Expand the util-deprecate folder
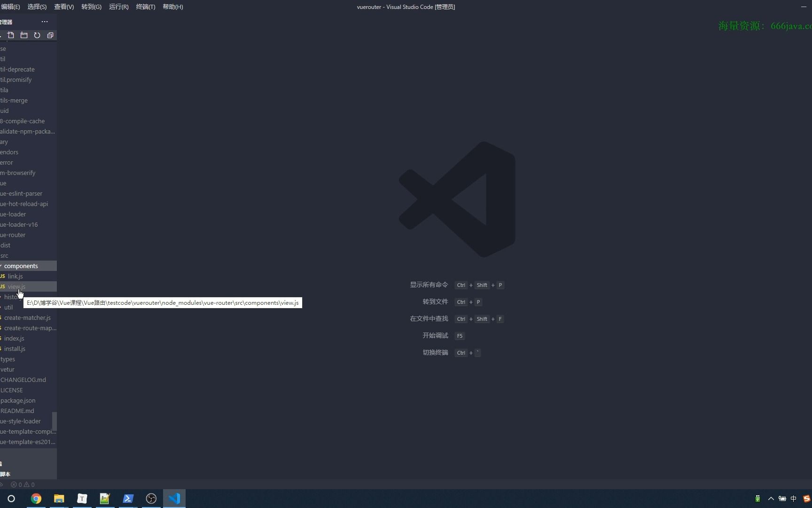 [28, 69]
